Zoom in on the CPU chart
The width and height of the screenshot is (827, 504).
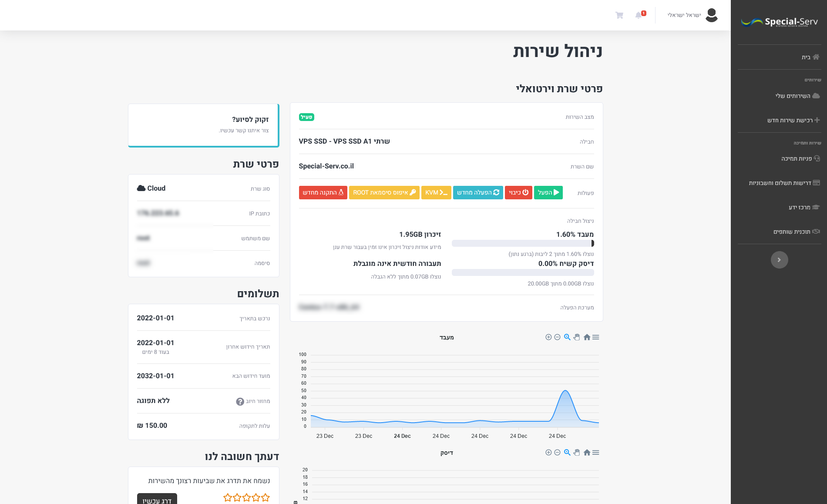[548, 337]
